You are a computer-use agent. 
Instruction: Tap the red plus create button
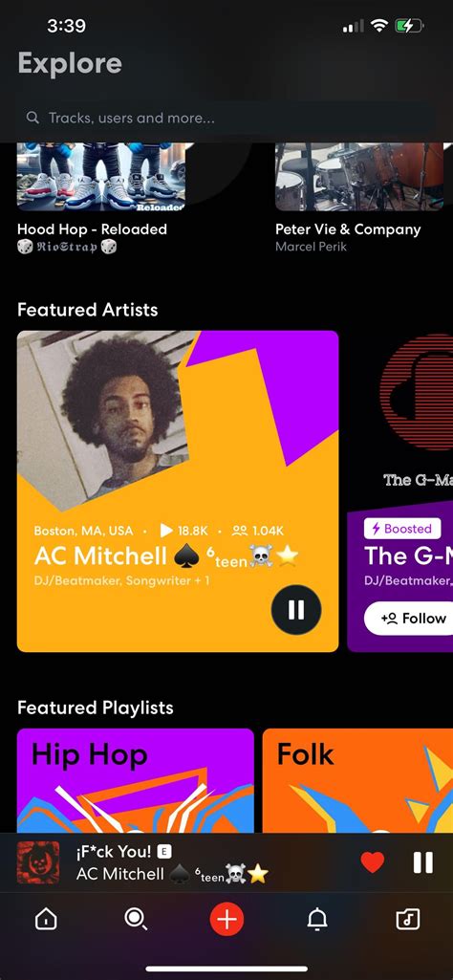click(x=226, y=919)
